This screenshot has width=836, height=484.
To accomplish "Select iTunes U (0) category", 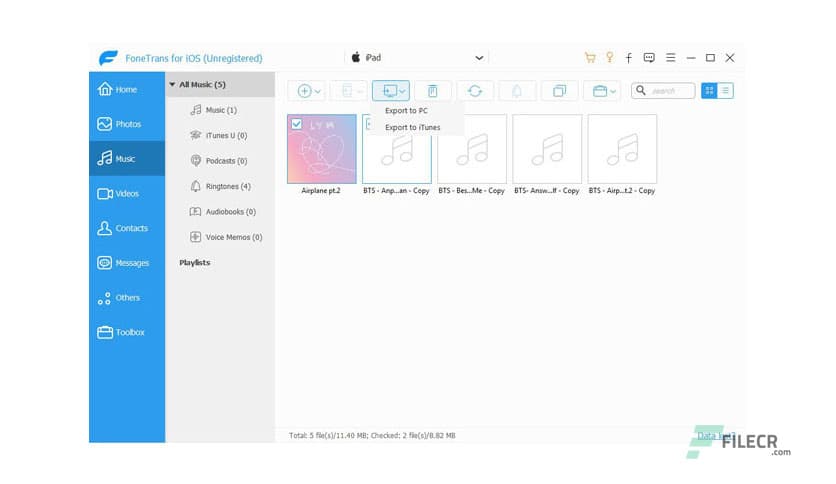I will point(219,135).
